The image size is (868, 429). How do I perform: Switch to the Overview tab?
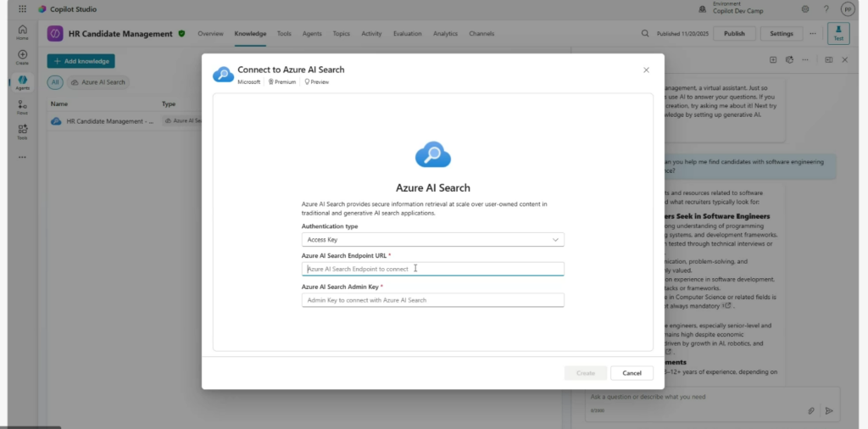point(210,34)
